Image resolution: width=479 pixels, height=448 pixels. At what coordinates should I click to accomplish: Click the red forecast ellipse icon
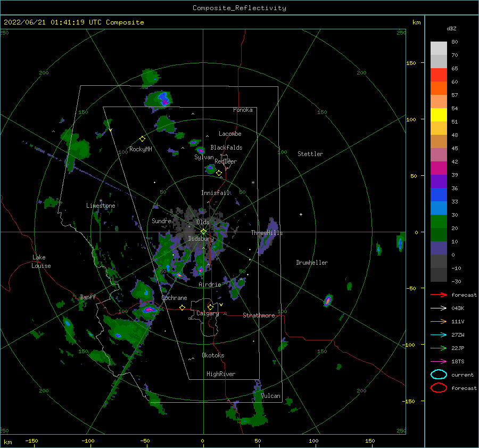(439, 388)
